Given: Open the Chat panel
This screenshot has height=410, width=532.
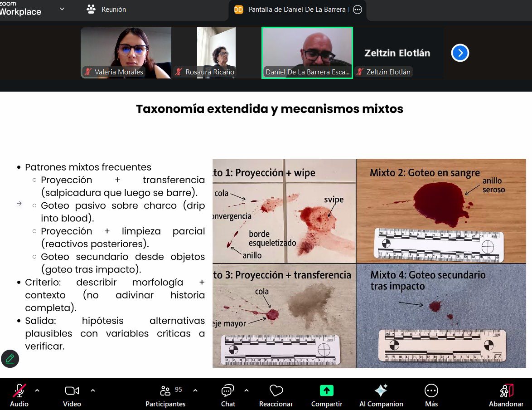Looking at the screenshot, I should click(x=227, y=395).
